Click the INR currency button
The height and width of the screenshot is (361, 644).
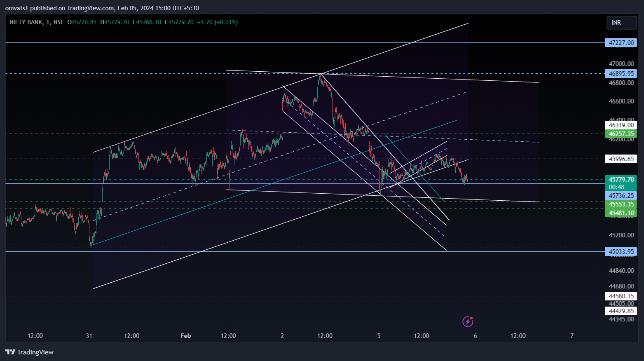pyautogui.click(x=621, y=23)
